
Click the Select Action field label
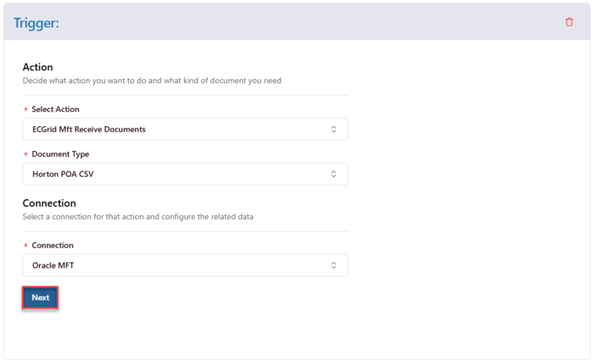[x=56, y=109]
